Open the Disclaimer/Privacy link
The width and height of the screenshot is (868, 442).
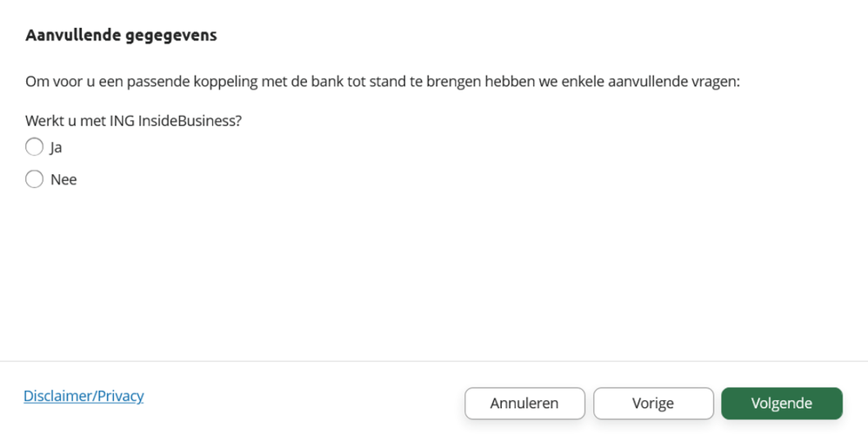pos(83,396)
